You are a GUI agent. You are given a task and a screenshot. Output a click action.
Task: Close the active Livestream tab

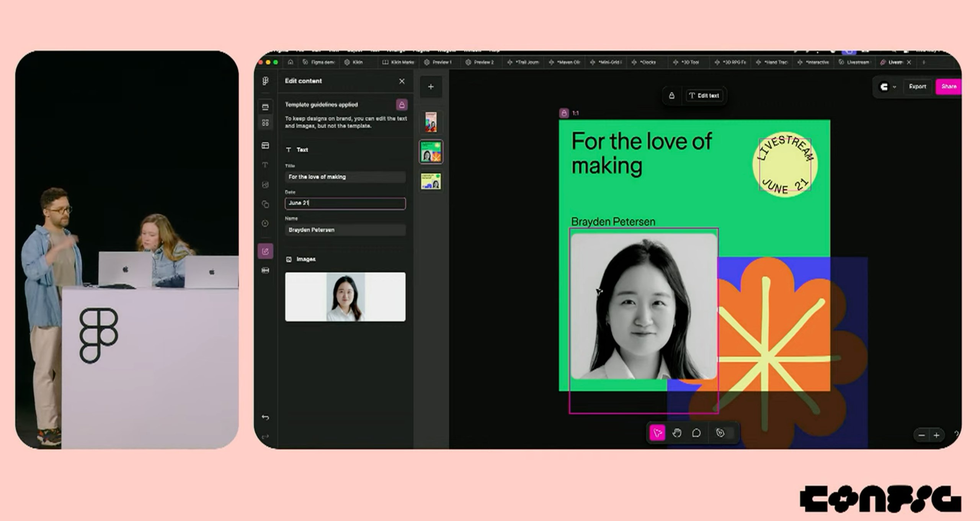[x=909, y=62]
